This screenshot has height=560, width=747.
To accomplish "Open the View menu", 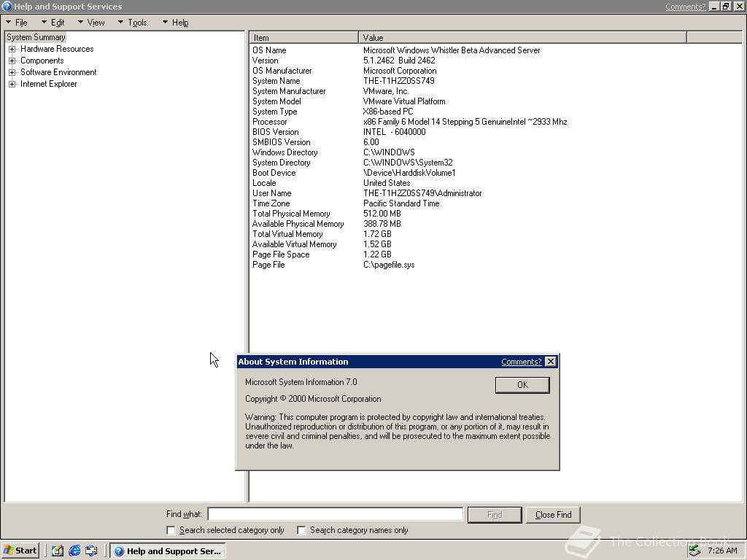I will coord(91,23).
